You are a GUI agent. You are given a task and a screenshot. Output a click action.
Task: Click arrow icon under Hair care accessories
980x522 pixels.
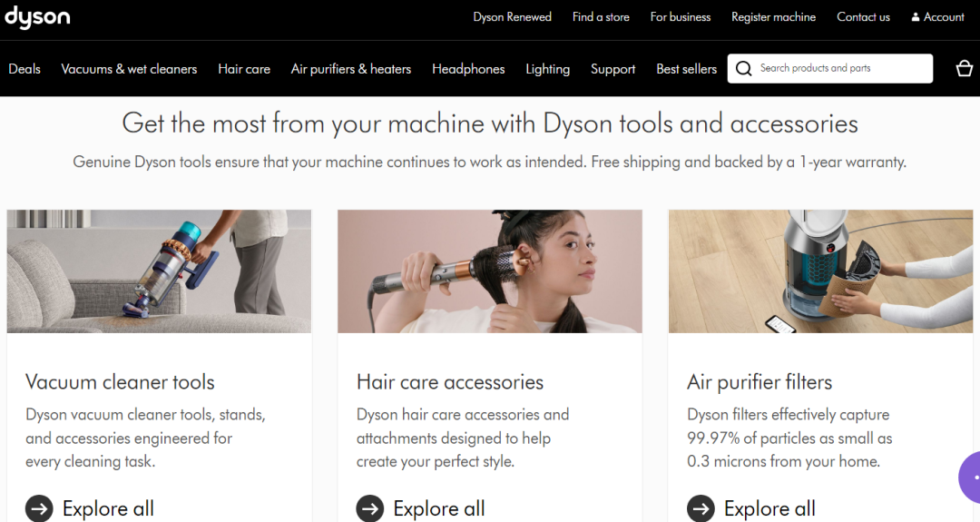[x=370, y=508]
